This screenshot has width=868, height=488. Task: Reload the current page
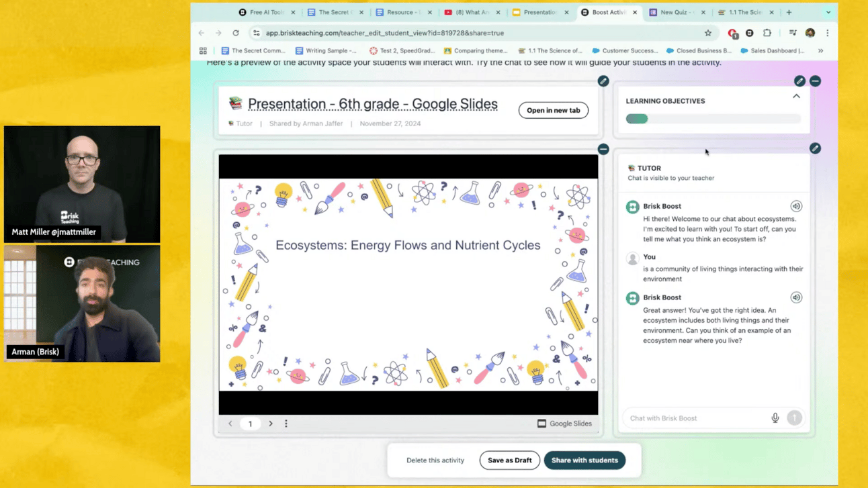coord(236,33)
